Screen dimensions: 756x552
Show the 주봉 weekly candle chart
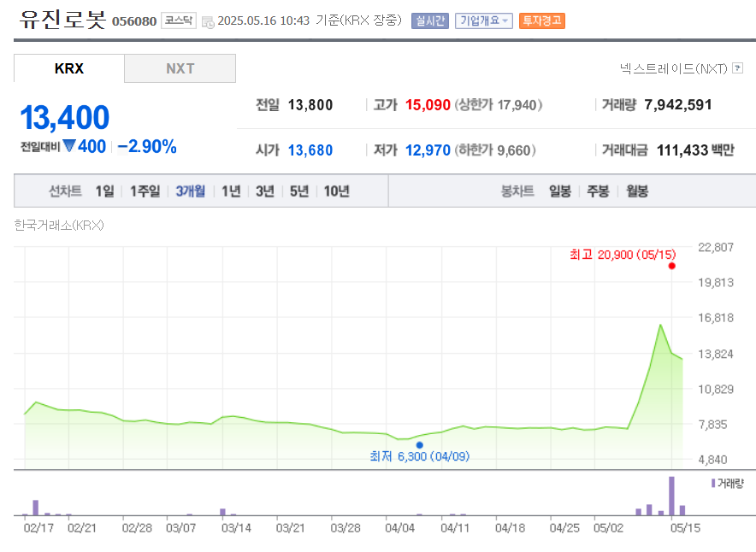(598, 191)
